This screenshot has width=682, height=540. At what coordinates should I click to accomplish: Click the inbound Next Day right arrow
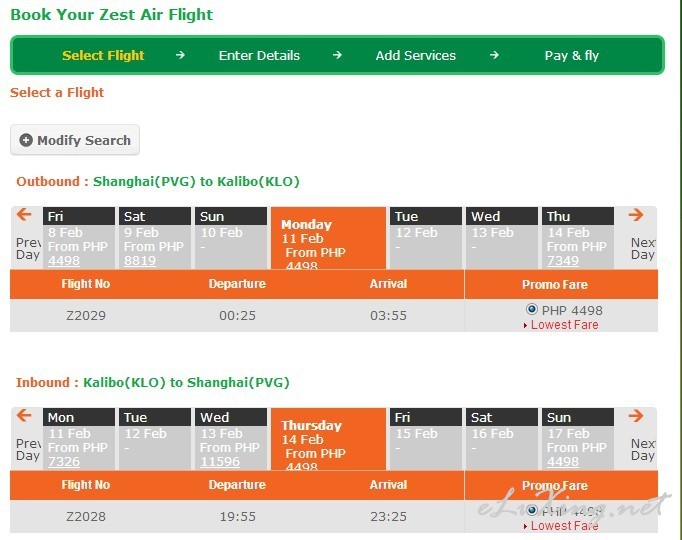[x=636, y=416]
